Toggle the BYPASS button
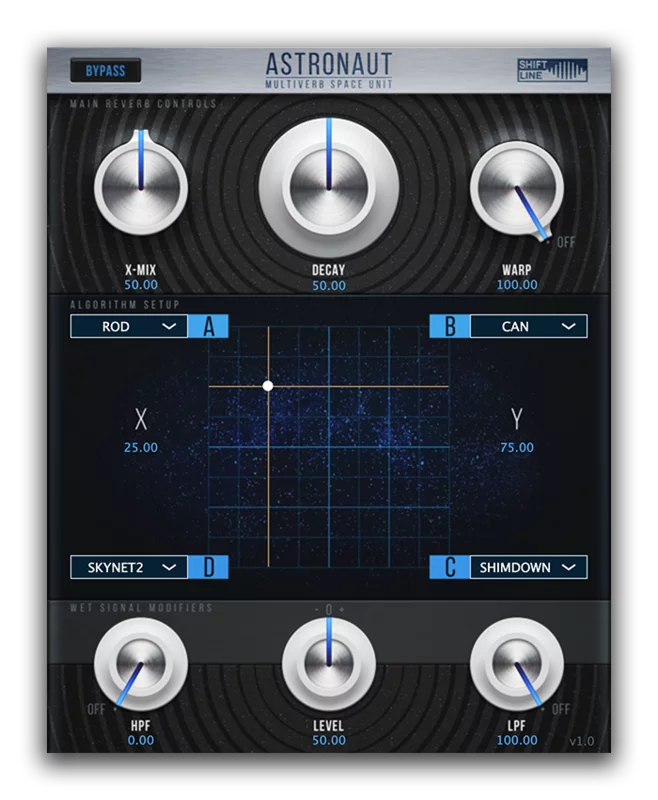The height and width of the screenshot is (800, 658). (106, 70)
